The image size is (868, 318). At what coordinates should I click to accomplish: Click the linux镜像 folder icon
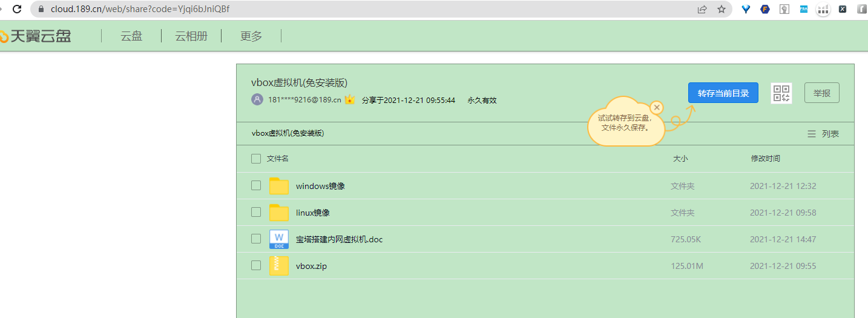[279, 213]
